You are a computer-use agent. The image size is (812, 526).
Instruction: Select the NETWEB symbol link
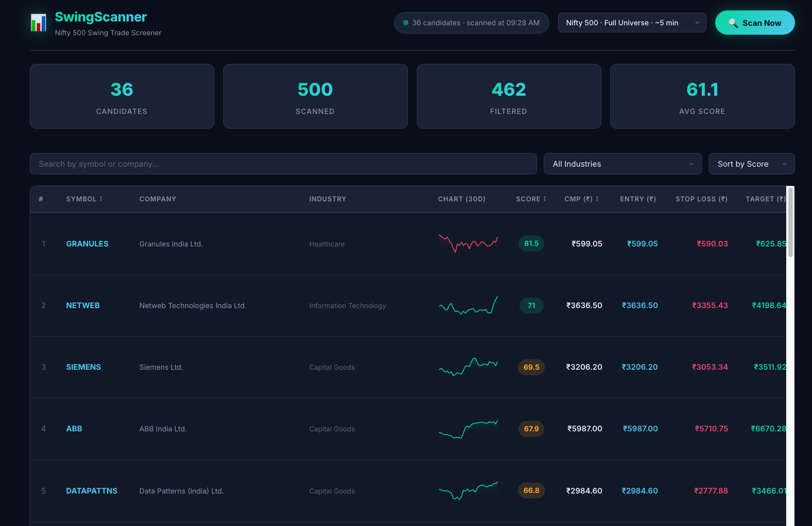[82, 305]
